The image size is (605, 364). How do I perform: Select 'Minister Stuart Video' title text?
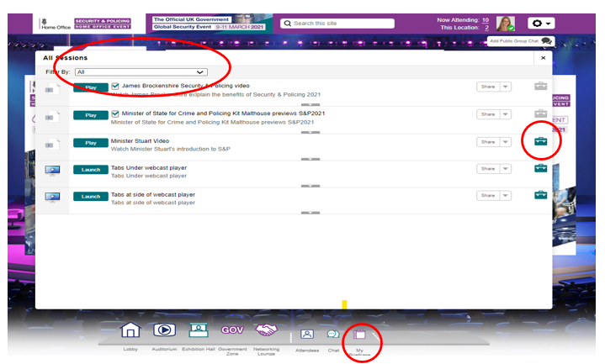(140, 141)
